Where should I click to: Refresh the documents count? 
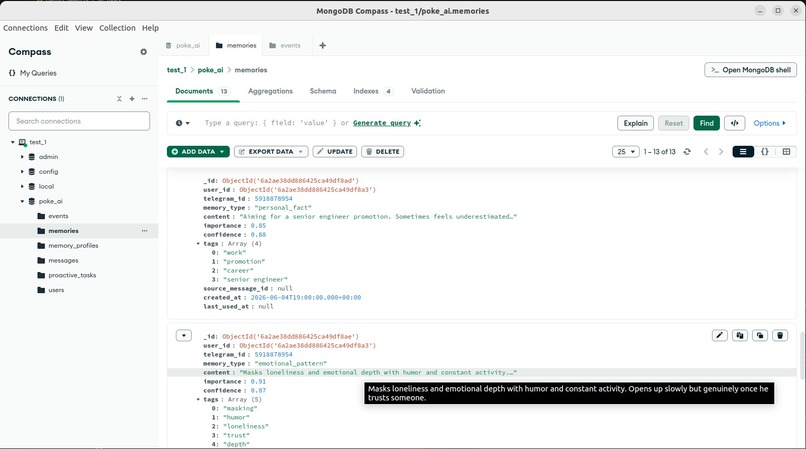(687, 152)
